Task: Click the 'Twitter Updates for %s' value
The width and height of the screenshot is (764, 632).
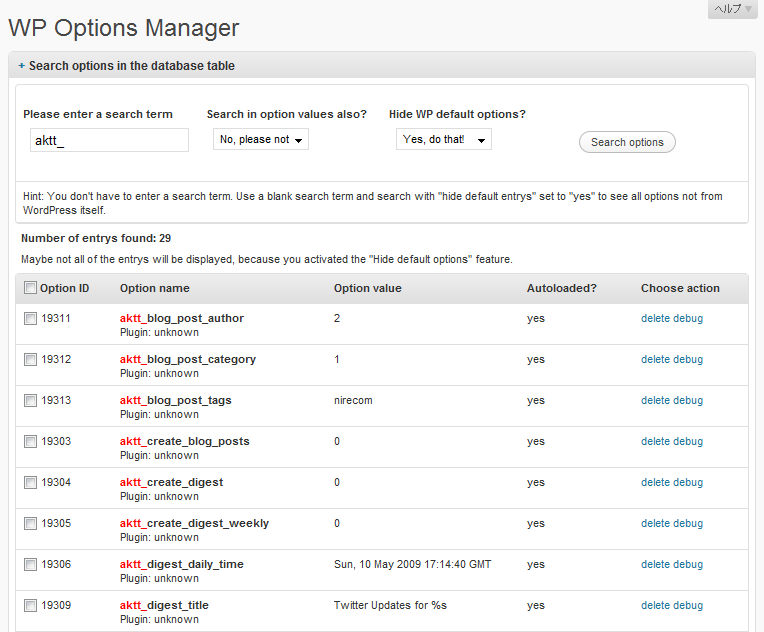Action: [390, 605]
